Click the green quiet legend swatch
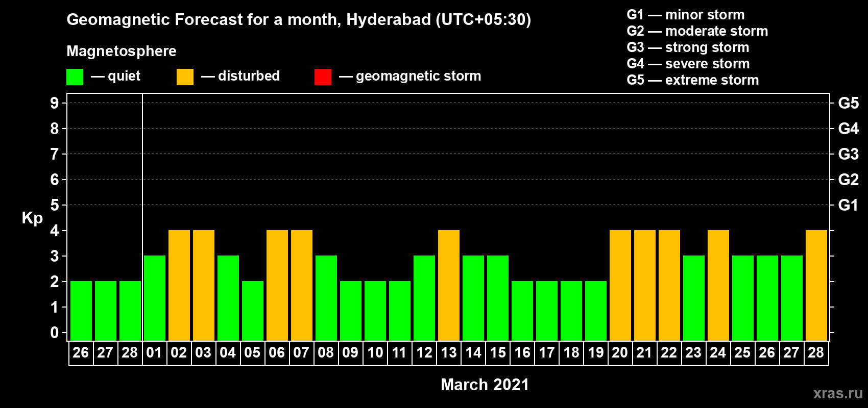 point(75,77)
